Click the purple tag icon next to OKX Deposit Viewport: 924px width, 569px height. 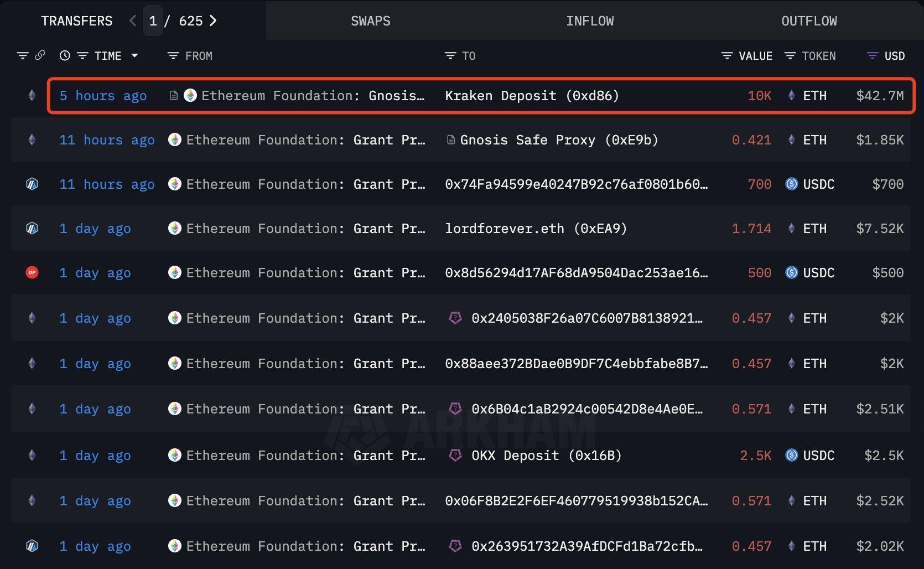tap(455, 455)
